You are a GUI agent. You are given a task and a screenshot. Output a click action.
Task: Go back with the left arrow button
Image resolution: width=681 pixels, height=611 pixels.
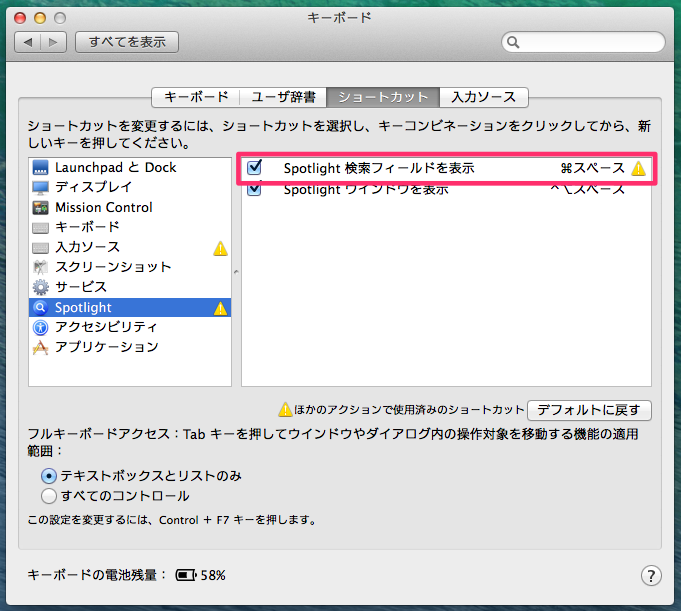[27, 42]
